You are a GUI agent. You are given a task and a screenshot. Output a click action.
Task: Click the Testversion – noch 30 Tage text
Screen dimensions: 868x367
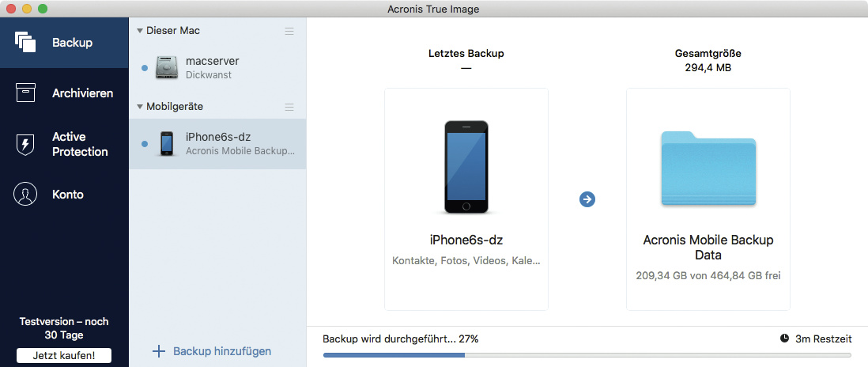click(64, 328)
